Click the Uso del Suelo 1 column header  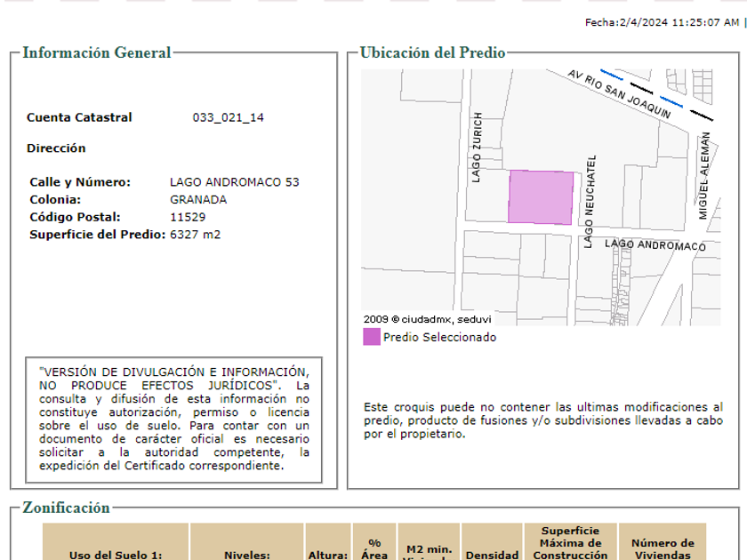click(x=116, y=555)
